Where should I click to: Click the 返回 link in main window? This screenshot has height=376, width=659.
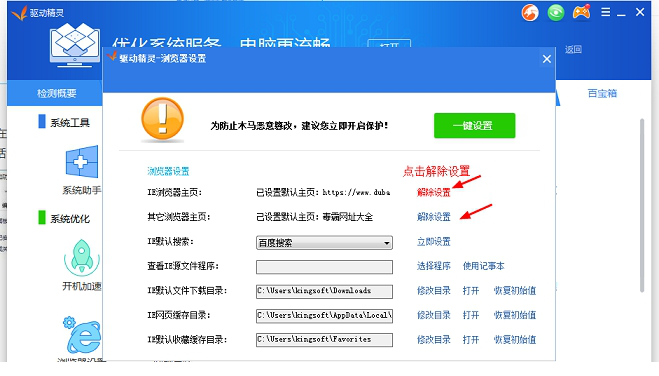[573, 50]
